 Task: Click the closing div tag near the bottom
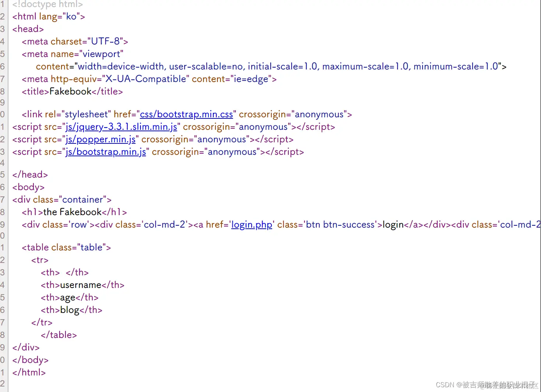tap(26, 348)
